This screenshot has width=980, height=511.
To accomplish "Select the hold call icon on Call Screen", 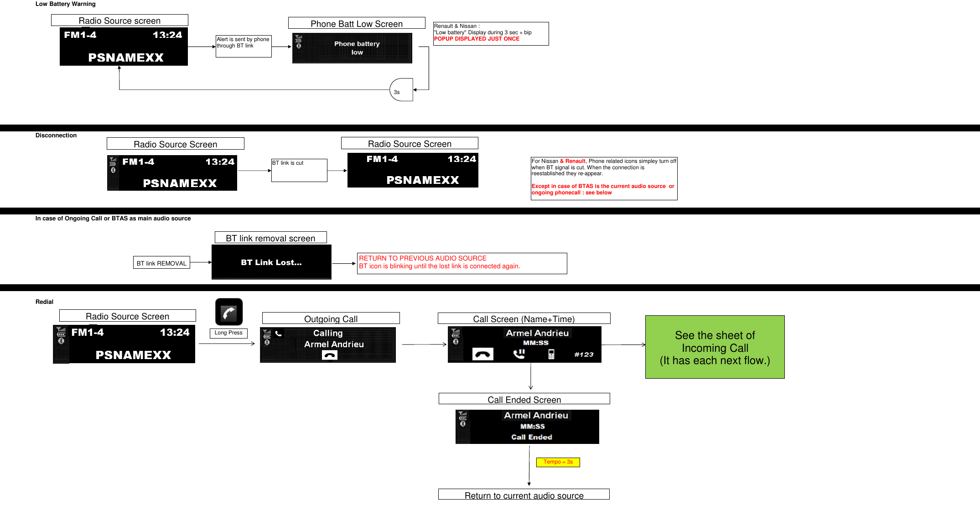I will pyautogui.click(x=519, y=354).
